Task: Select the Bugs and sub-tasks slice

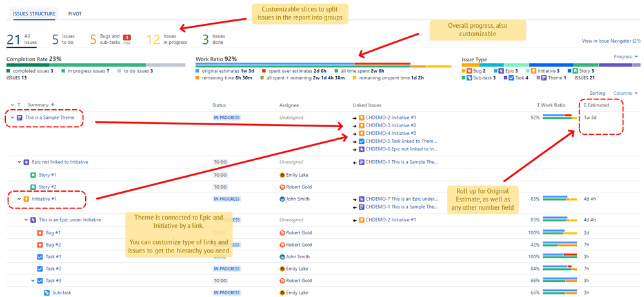Action: pos(110,39)
